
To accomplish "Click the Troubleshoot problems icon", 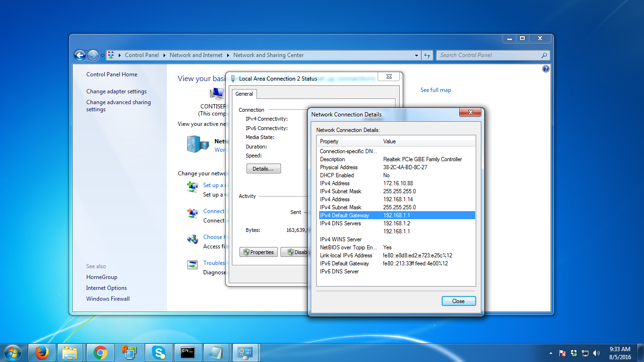I will tap(192, 265).
